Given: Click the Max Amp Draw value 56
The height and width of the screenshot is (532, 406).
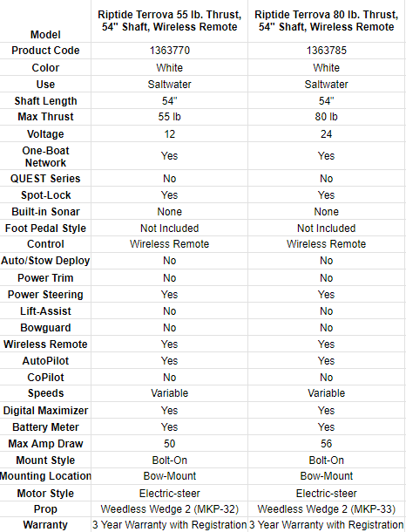Looking at the screenshot, I should 327,444.
